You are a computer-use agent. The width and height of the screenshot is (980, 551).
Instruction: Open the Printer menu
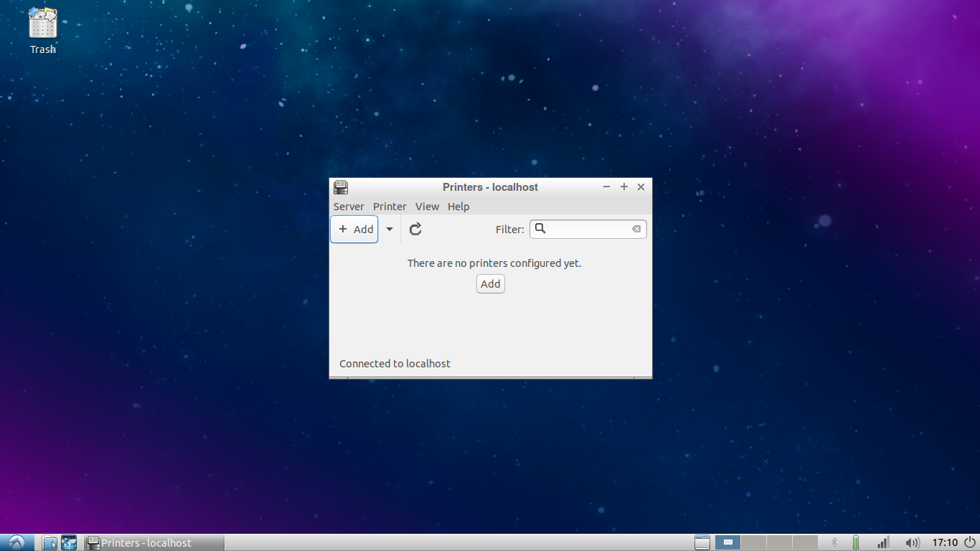click(390, 207)
